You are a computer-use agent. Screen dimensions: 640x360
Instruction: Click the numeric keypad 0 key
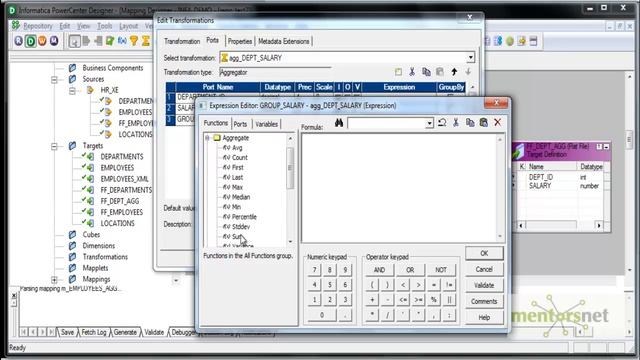tap(322, 315)
